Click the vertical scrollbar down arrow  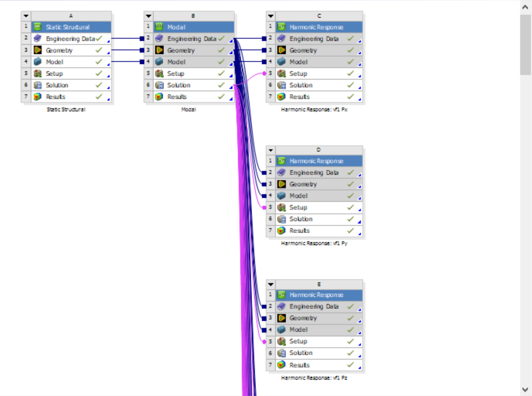pos(525,389)
